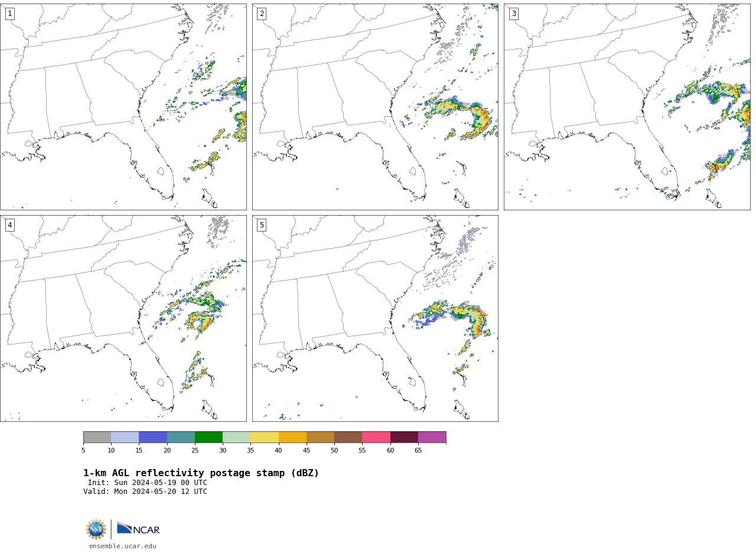
Task: Click the colorbar tick label 15
Action: pyautogui.click(x=139, y=451)
